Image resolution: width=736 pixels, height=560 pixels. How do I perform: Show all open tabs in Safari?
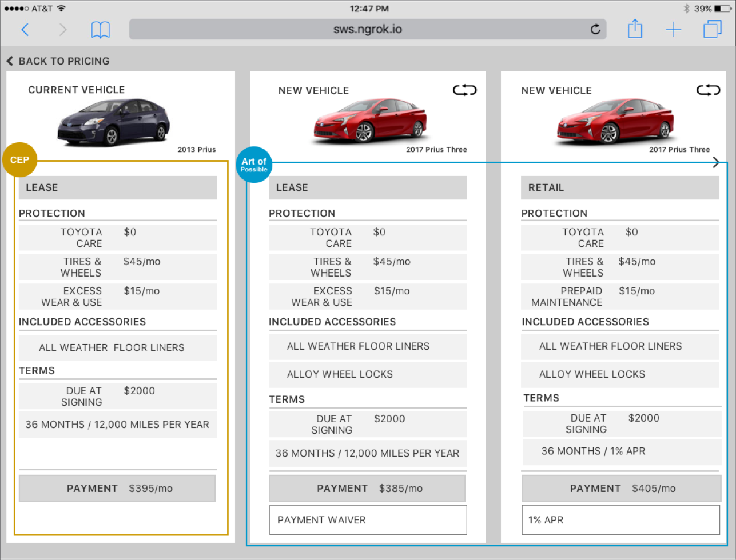[x=712, y=29]
